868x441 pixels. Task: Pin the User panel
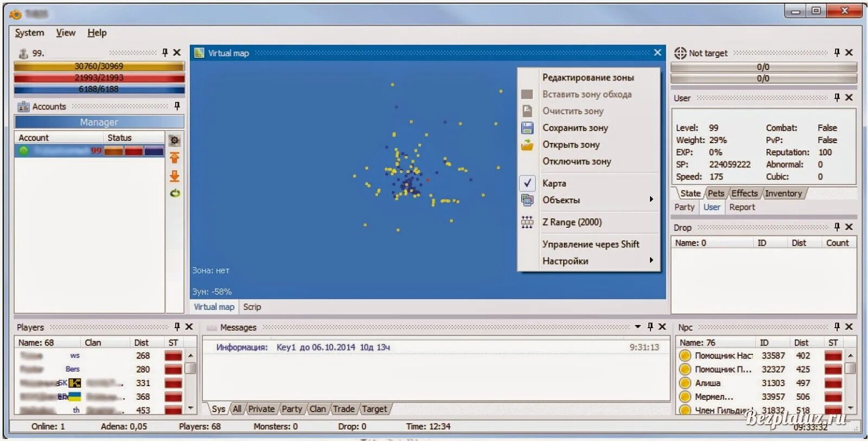click(837, 98)
